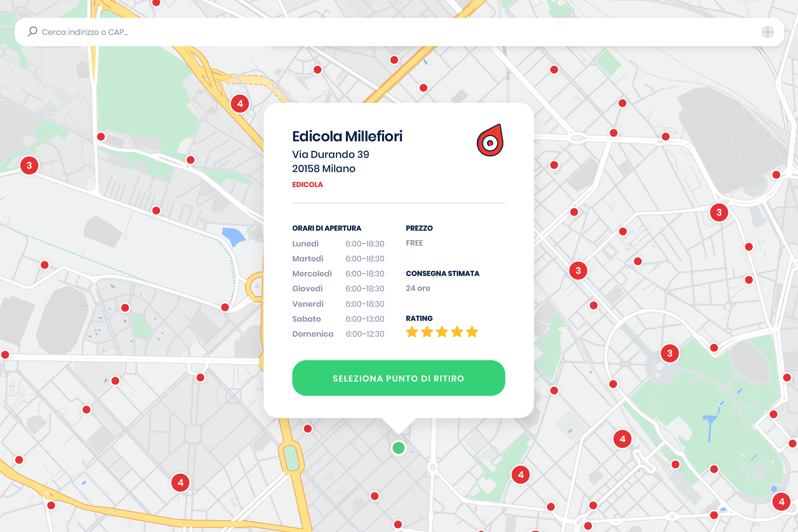
Task: Click the FREE price value
Action: point(414,243)
